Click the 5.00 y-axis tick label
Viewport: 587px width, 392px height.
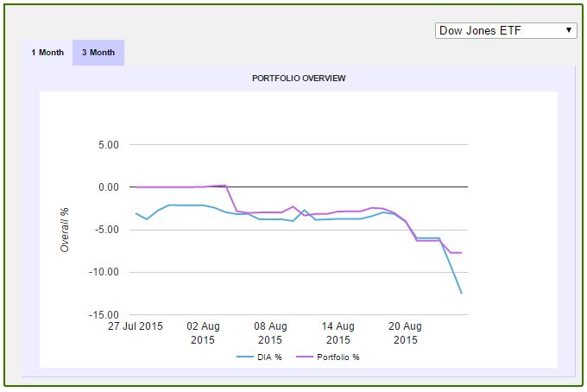tap(107, 145)
